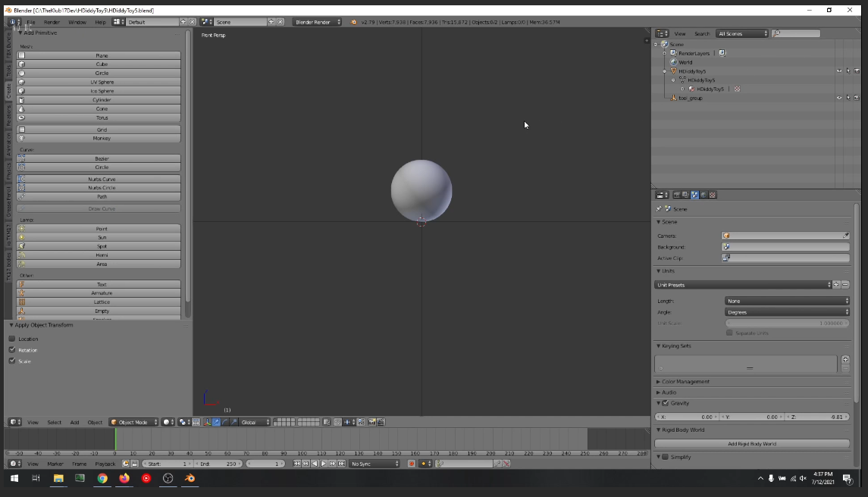Click the viewport shading sphere icon
868x497 pixels.
tap(168, 422)
